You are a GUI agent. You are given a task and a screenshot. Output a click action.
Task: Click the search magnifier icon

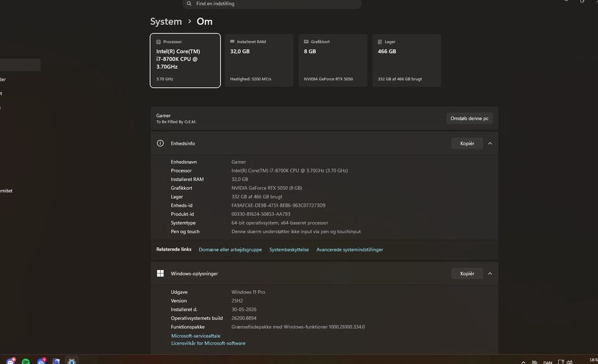click(189, 4)
